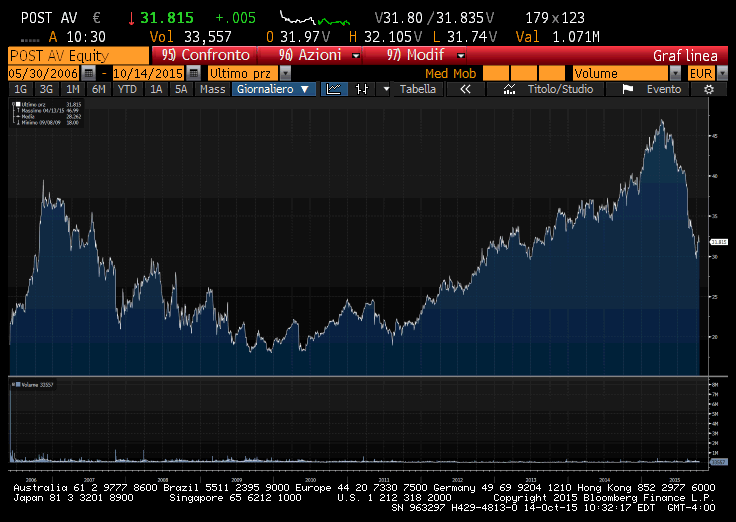Click the Confronto button
The width and height of the screenshot is (736, 522).
205,55
